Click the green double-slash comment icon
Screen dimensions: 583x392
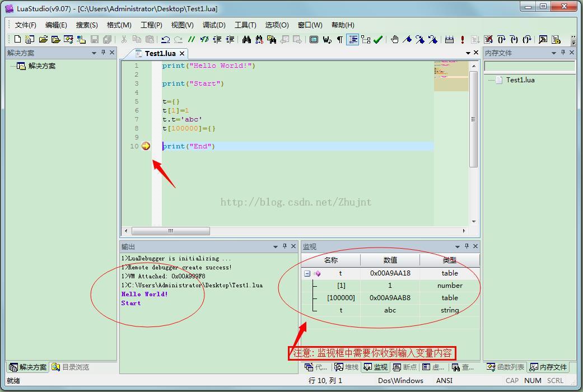tap(191, 39)
